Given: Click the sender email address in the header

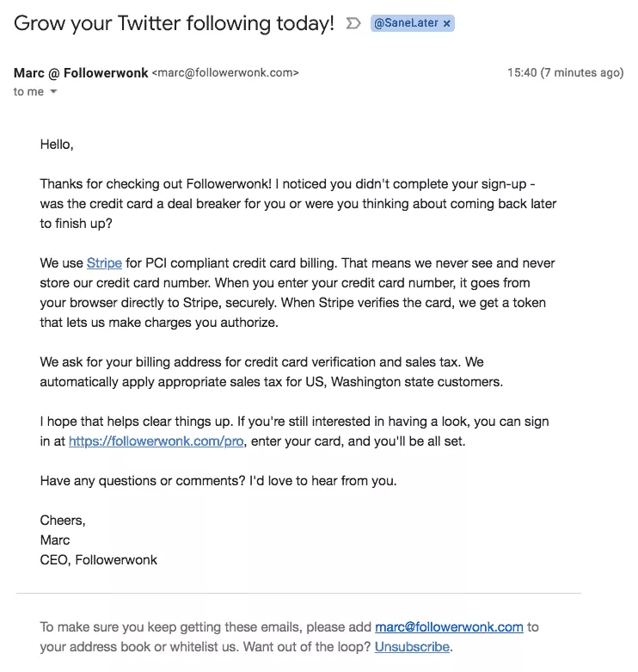Looking at the screenshot, I should pyautogui.click(x=225, y=73).
